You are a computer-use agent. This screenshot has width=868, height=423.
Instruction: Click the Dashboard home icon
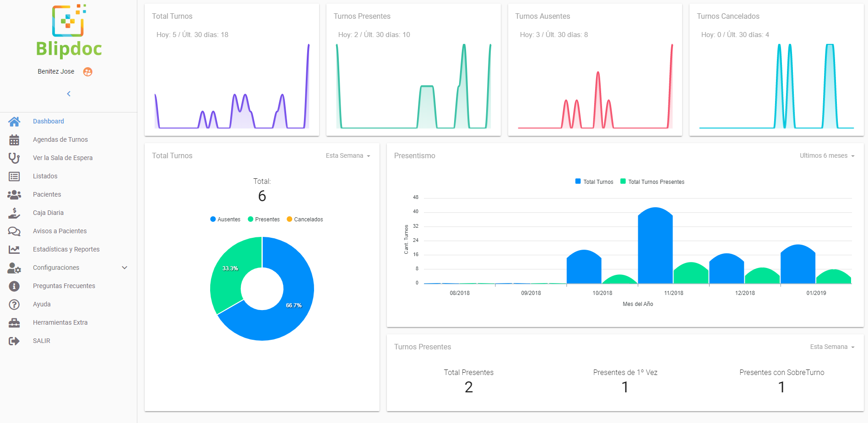point(14,121)
